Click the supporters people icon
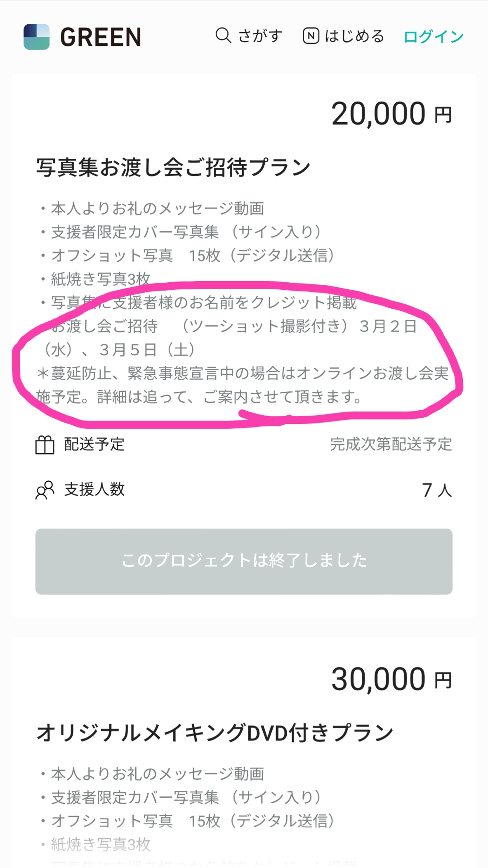Screen dimensions: 488x868 tap(45, 490)
